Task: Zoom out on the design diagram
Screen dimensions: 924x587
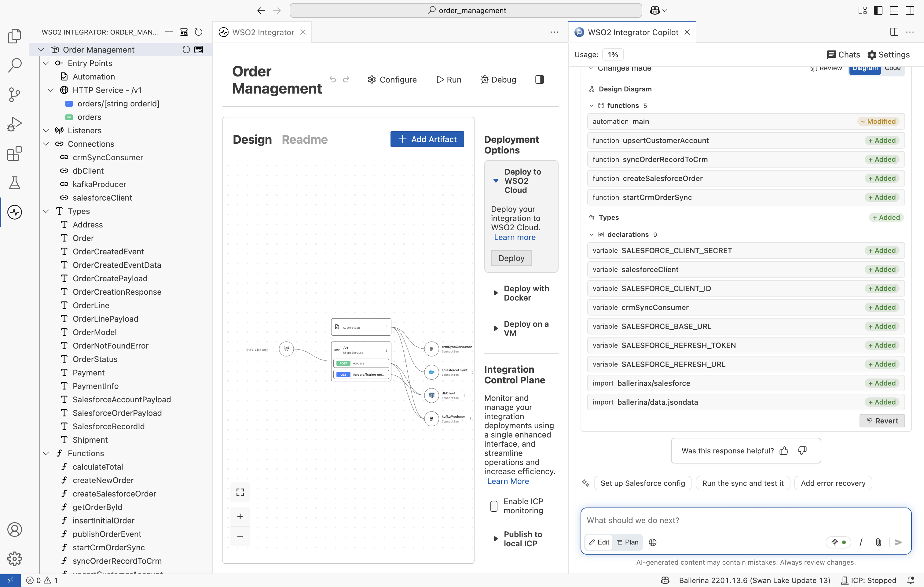Action: 240,536
